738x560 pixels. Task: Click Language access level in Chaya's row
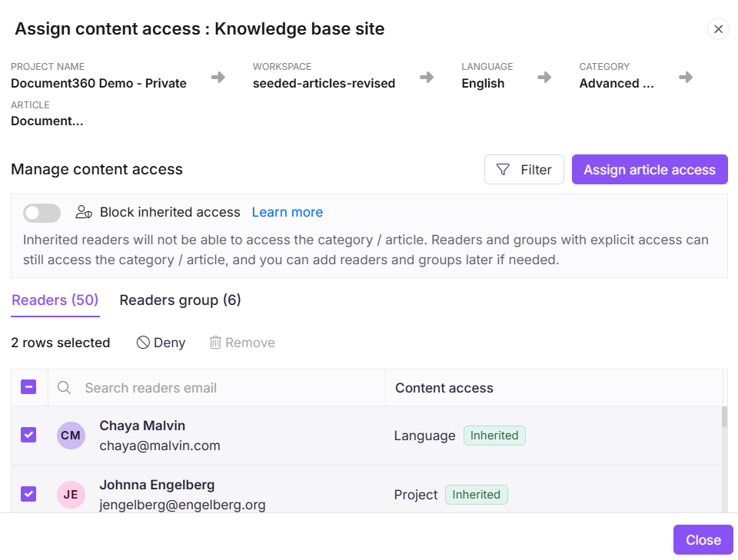(x=424, y=436)
